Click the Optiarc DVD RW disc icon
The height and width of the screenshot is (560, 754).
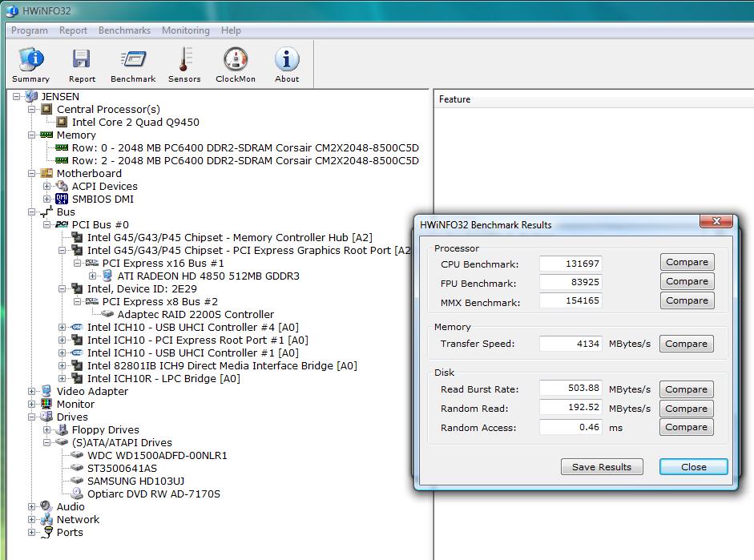pos(77,494)
